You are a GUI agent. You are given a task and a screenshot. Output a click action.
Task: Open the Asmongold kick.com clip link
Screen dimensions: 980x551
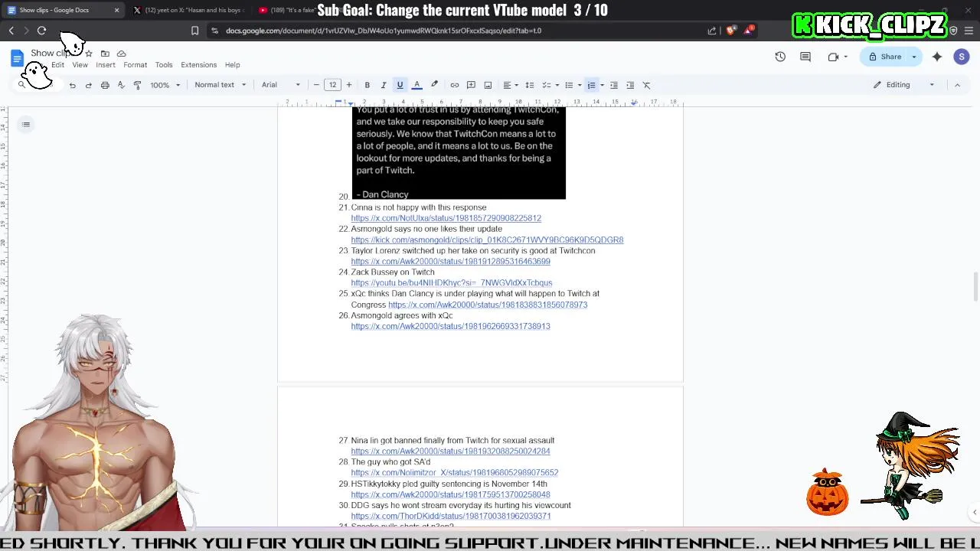pos(487,240)
